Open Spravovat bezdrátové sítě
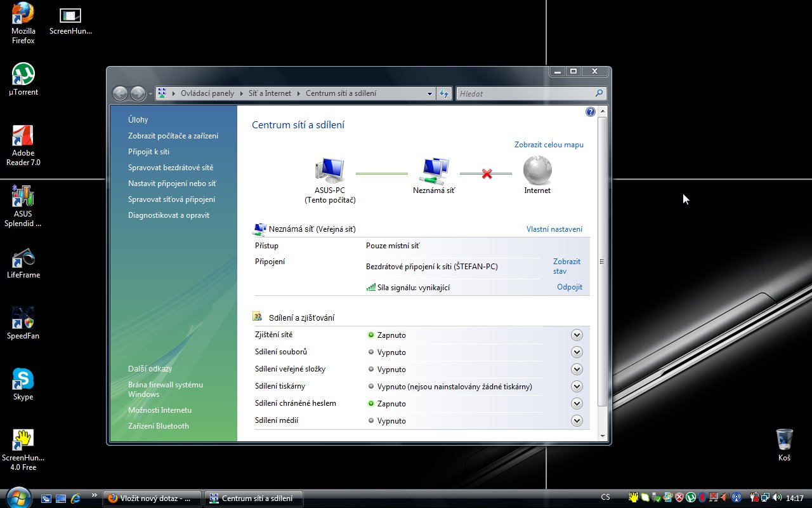The image size is (812, 508). [171, 168]
